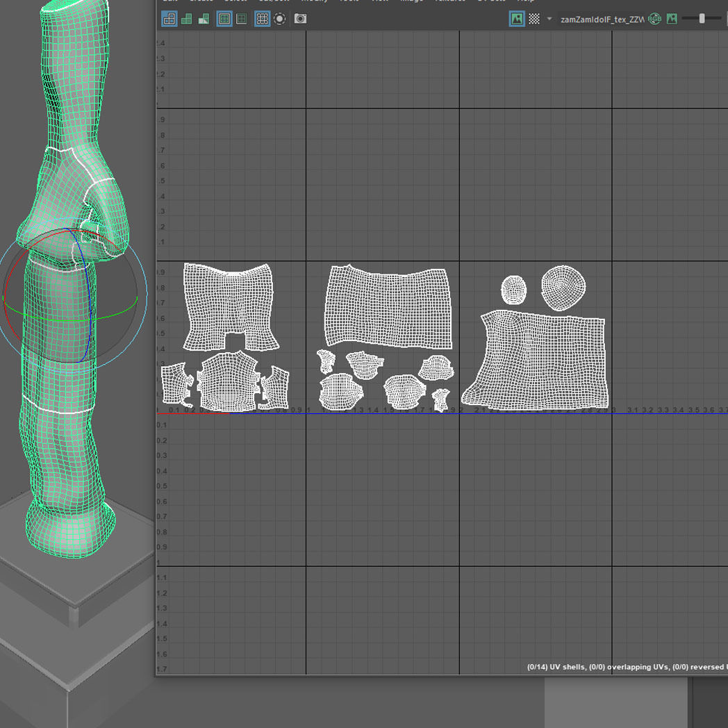Toggle internal borders display icon
Viewport: 728px width, 728px height.
pyautogui.click(x=242, y=19)
